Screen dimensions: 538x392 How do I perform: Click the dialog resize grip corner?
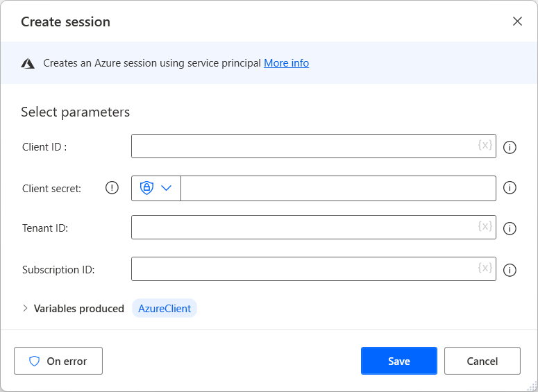532,386
